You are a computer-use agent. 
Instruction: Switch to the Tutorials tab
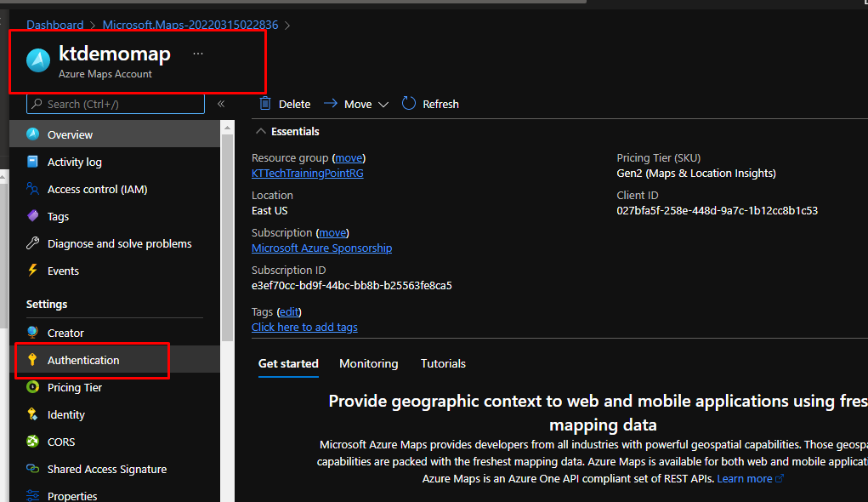[x=443, y=363]
